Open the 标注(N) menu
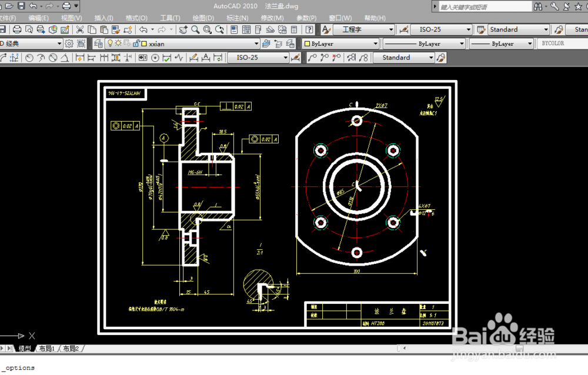588x375 pixels. point(238,18)
